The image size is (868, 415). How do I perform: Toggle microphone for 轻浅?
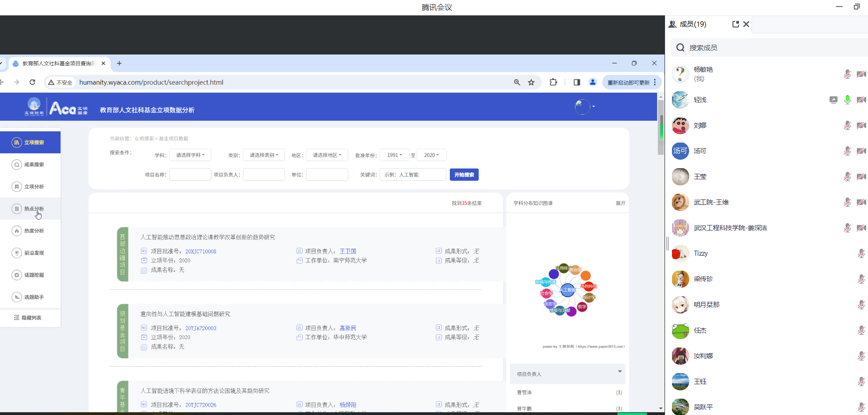point(848,100)
